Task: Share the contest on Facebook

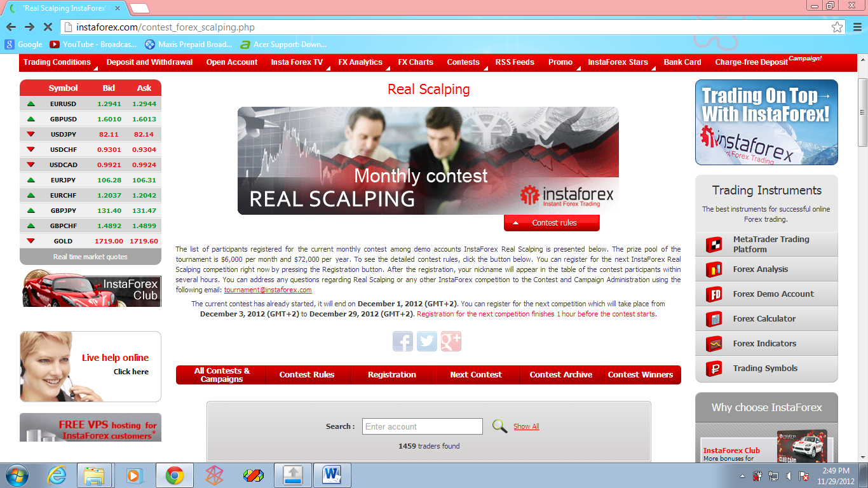Action: [403, 341]
